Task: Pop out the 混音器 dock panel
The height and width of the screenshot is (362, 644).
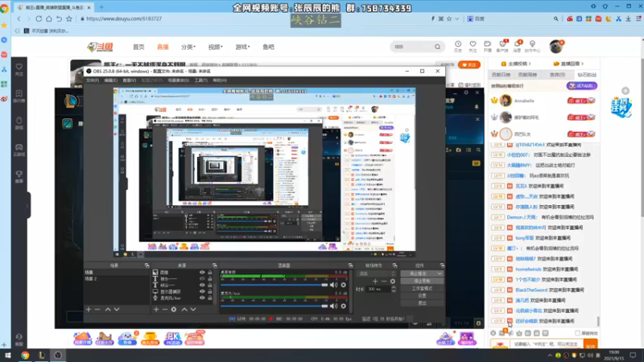Action: (350, 265)
